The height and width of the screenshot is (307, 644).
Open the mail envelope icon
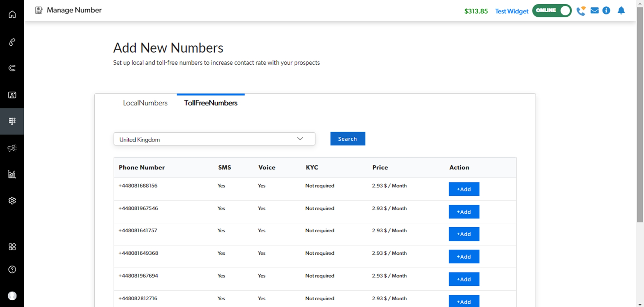coord(594,11)
